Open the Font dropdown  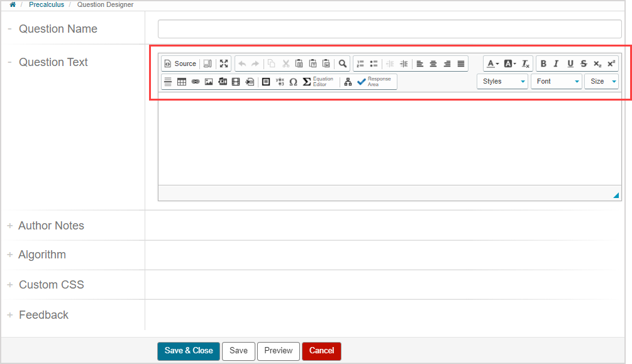[556, 82]
